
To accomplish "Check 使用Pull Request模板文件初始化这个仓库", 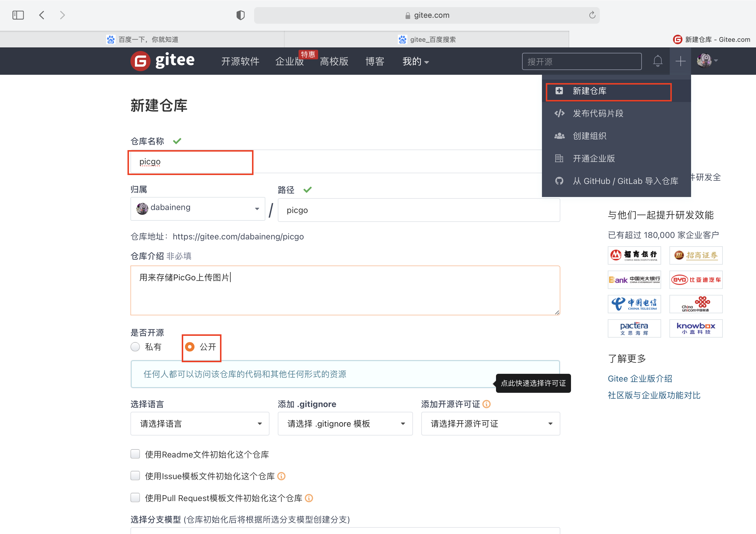I will (135, 498).
